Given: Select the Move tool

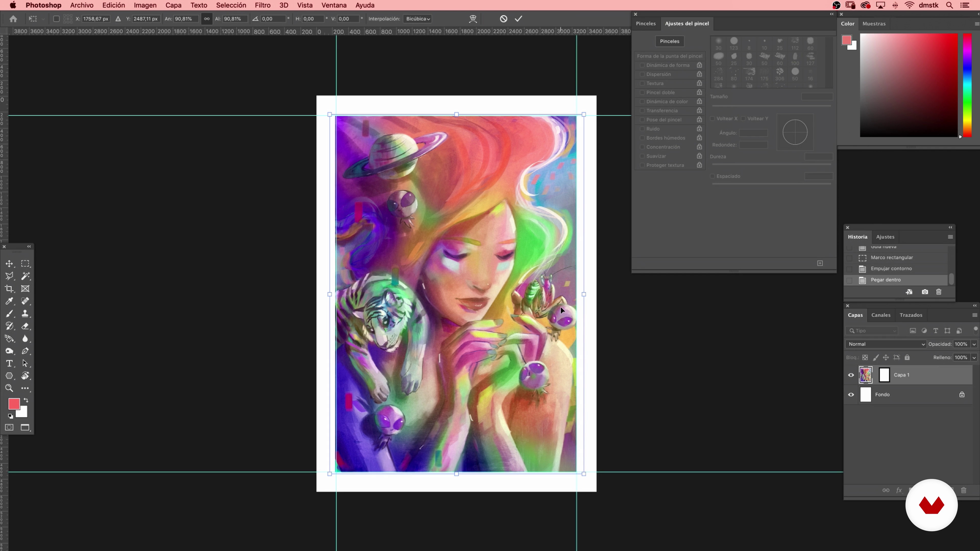Looking at the screenshot, I should click(9, 264).
